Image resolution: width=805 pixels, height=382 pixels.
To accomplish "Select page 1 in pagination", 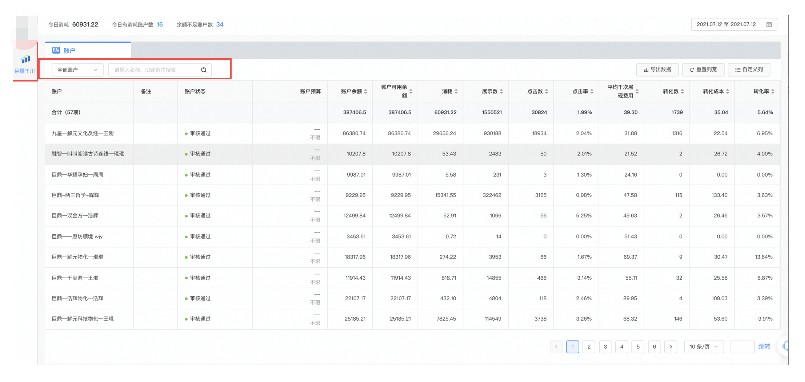I will [x=572, y=347].
